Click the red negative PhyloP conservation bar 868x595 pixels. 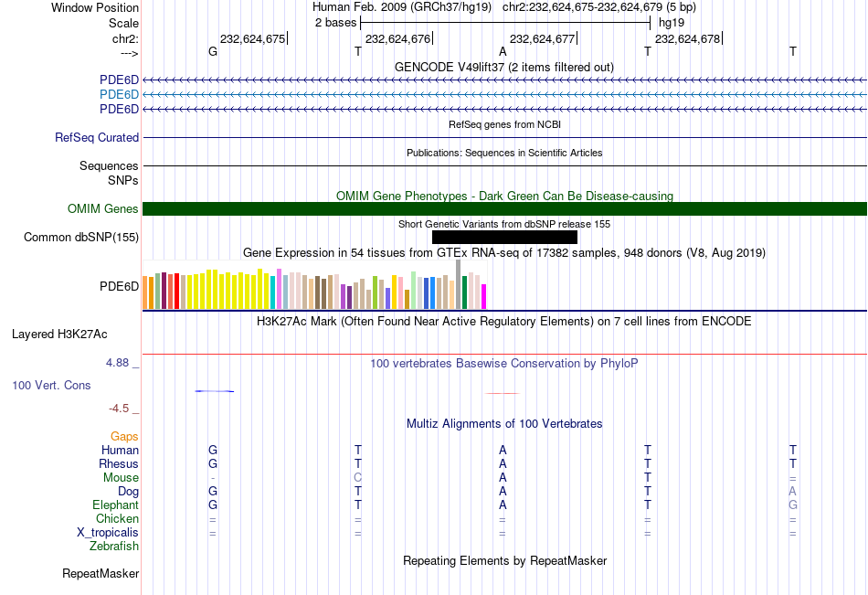[503, 393]
